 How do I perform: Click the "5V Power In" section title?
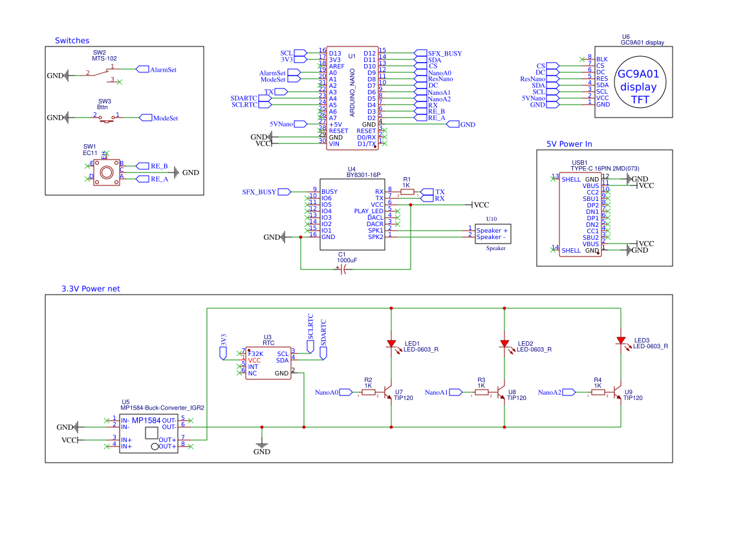pyautogui.click(x=569, y=144)
